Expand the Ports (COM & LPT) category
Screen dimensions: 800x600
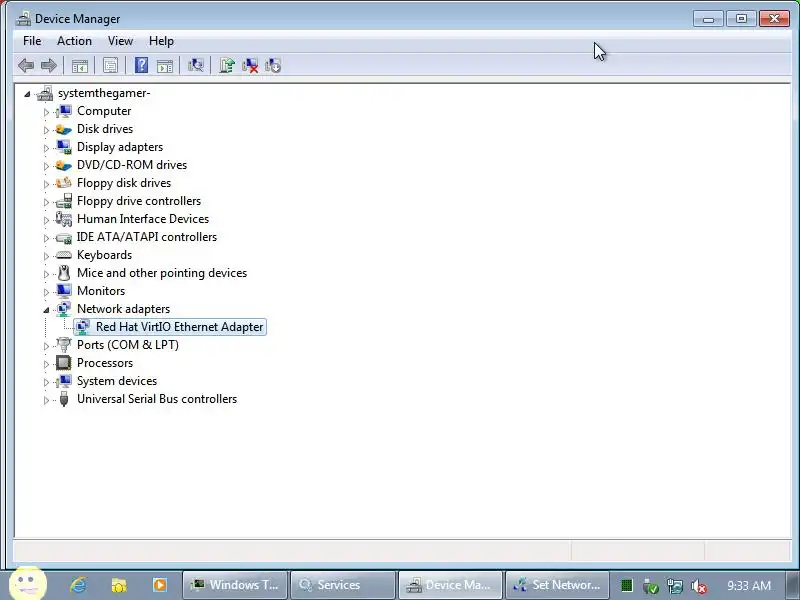click(x=46, y=346)
